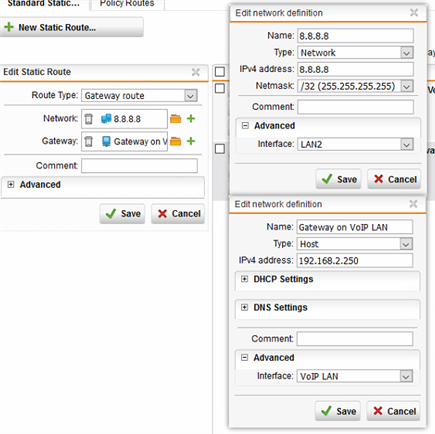Tick the third checkbox in route list
The width and height of the screenshot is (435, 434).
click(x=220, y=149)
